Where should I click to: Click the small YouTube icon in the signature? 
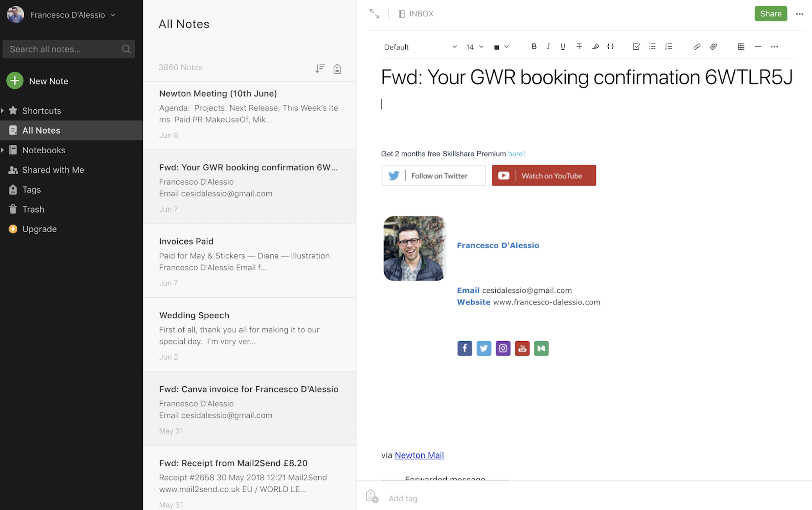(522, 348)
